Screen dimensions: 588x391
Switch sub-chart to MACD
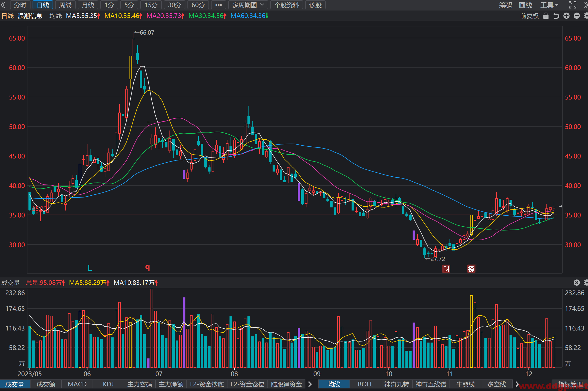(77, 384)
